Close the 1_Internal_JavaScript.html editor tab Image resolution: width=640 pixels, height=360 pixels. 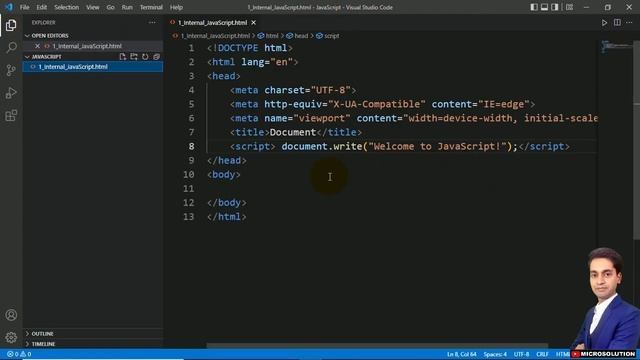[x=253, y=22]
